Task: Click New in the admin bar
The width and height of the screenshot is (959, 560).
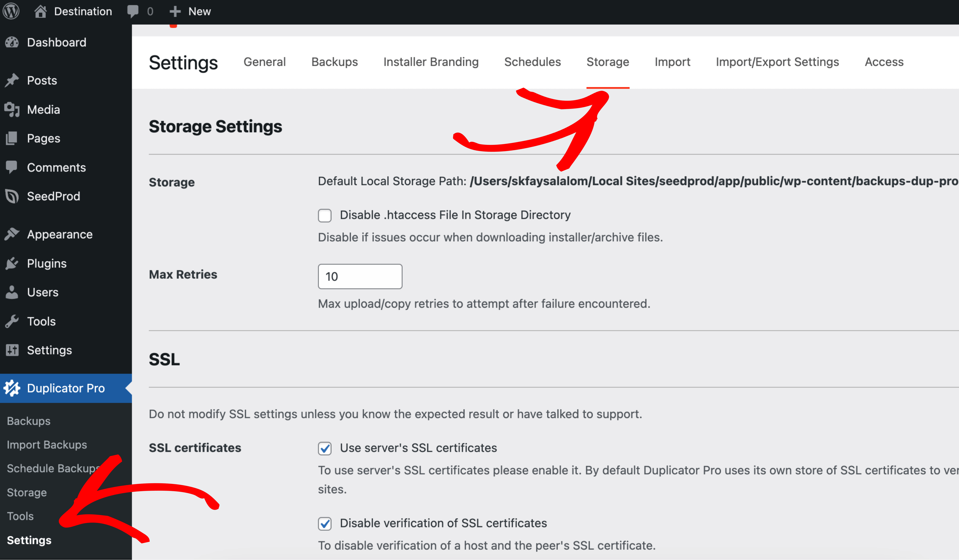Action: [x=199, y=11]
